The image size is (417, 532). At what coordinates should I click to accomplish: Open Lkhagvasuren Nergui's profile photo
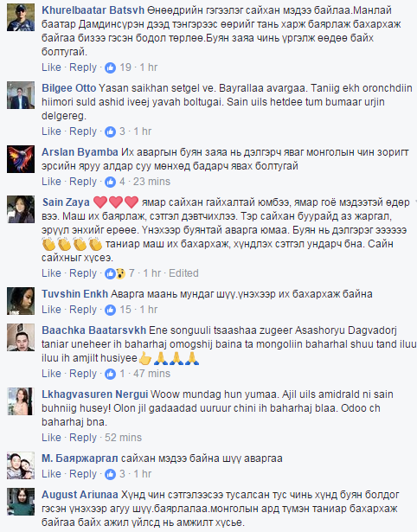[21, 401]
